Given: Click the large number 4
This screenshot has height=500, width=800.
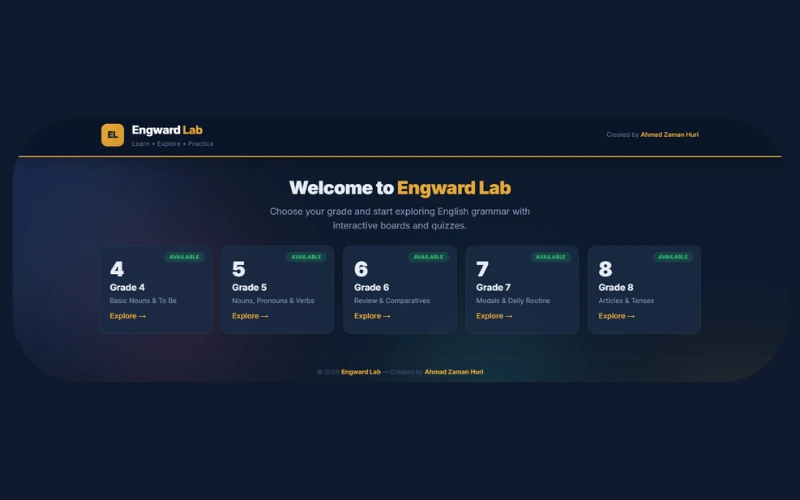Looking at the screenshot, I should tap(117, 269).
